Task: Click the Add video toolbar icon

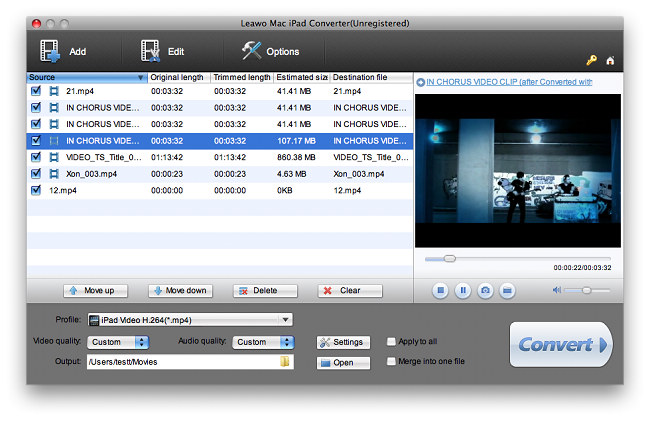Action: 50,51
